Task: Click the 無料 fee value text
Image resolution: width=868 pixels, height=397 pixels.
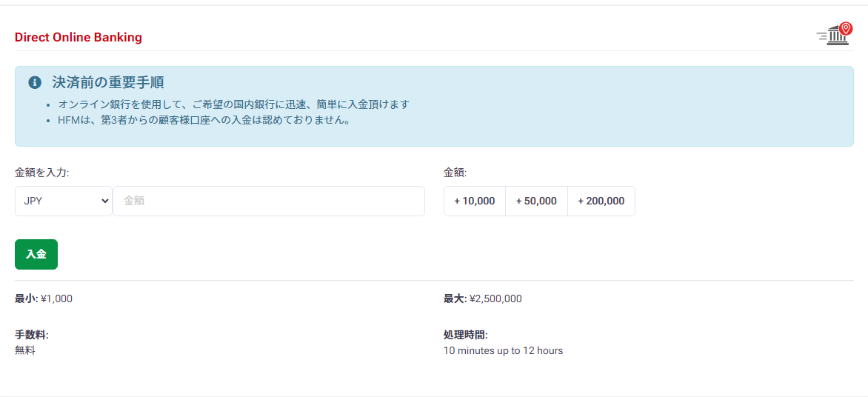Action: (x=25, y=350)
